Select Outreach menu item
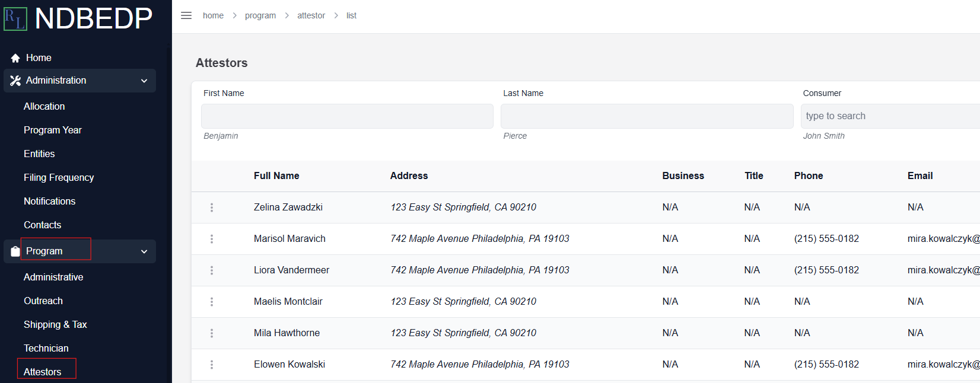This screenshot has height=383, width=980. [43, 301]
